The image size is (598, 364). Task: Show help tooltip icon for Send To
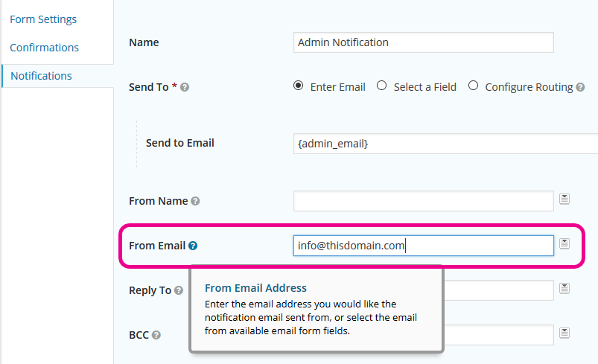(x=185, y=87)
